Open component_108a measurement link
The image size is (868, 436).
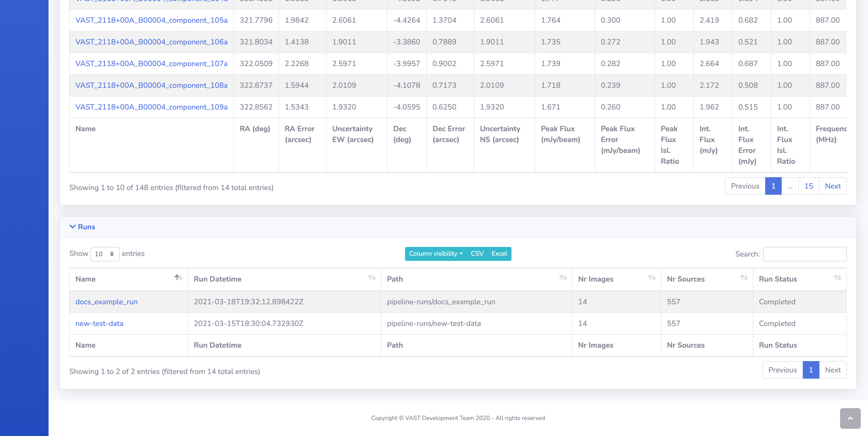(151, 85)
